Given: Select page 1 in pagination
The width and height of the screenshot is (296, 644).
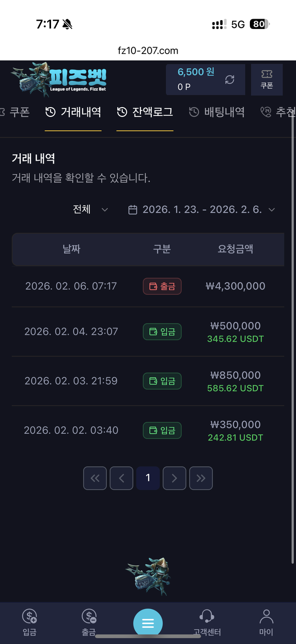Looking at the screenshot, I should pyautogui.click(x=148, y=478).
